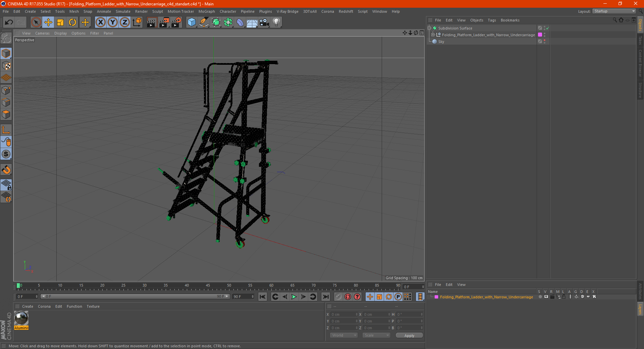The width and height of the screenshot is (644, 349).
Task: Click the timeline range slider bar
Action: click(135, 296)
